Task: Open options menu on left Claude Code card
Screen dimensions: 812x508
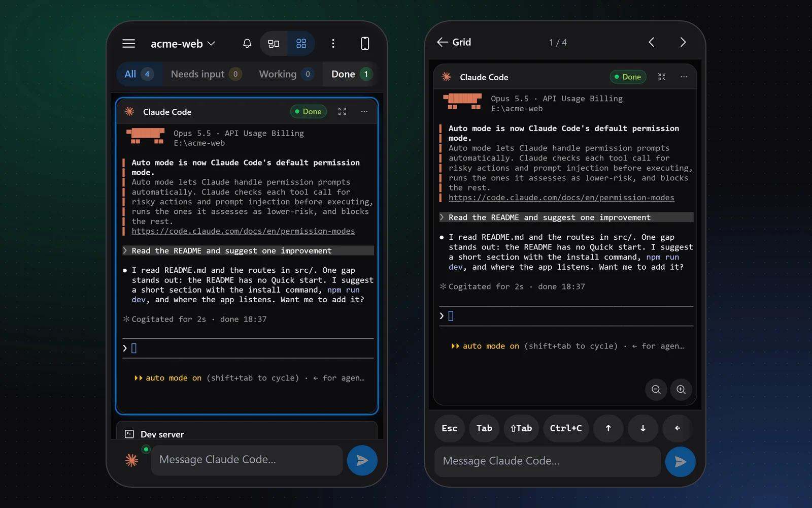Action: pyautogui.click(x=364, y=112)
